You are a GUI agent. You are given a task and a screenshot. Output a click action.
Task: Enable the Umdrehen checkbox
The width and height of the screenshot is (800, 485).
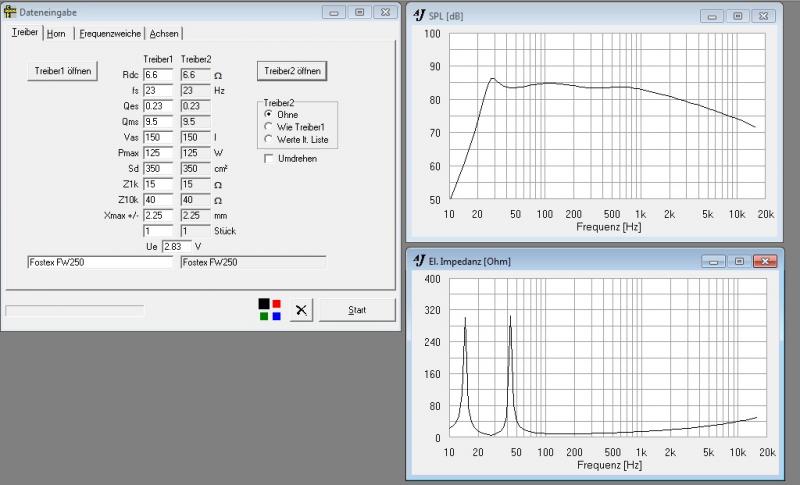[268, 158]
